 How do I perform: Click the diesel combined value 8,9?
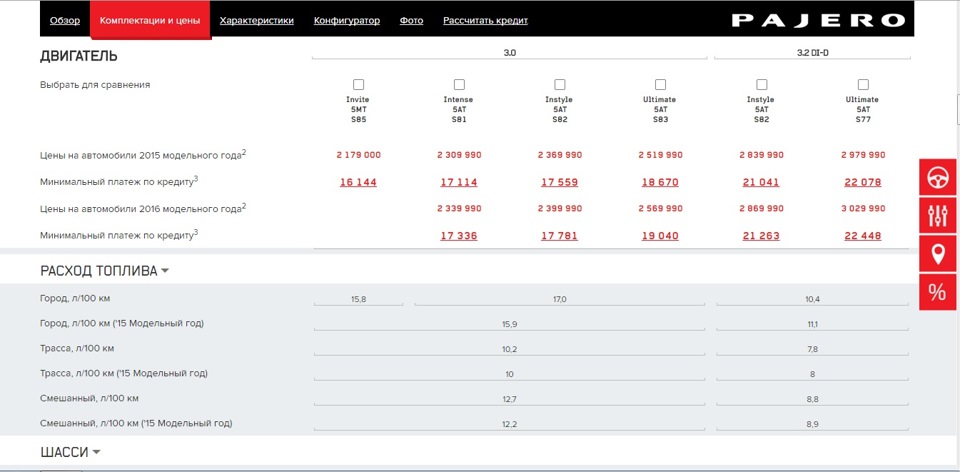tap(812, 424)
